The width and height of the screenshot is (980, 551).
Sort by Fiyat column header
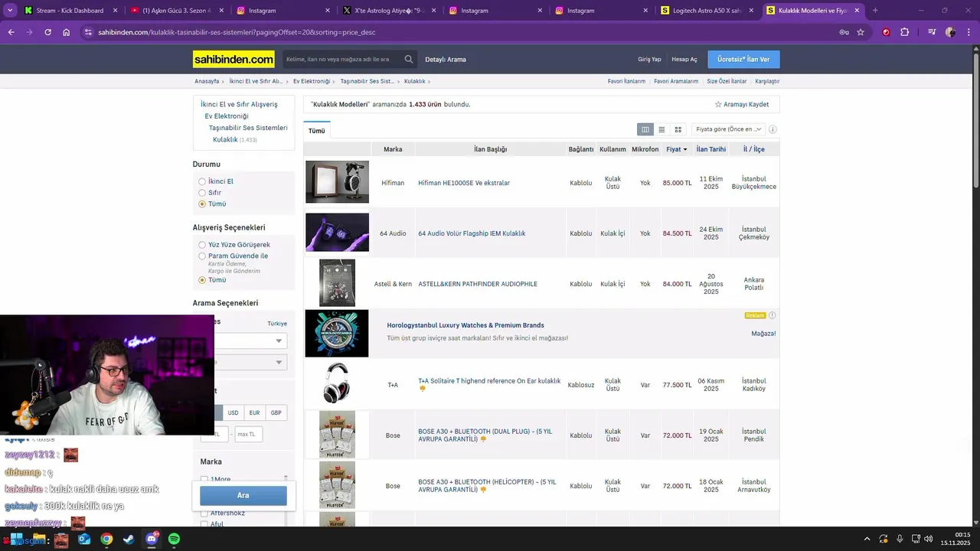[x=676, y=149]
